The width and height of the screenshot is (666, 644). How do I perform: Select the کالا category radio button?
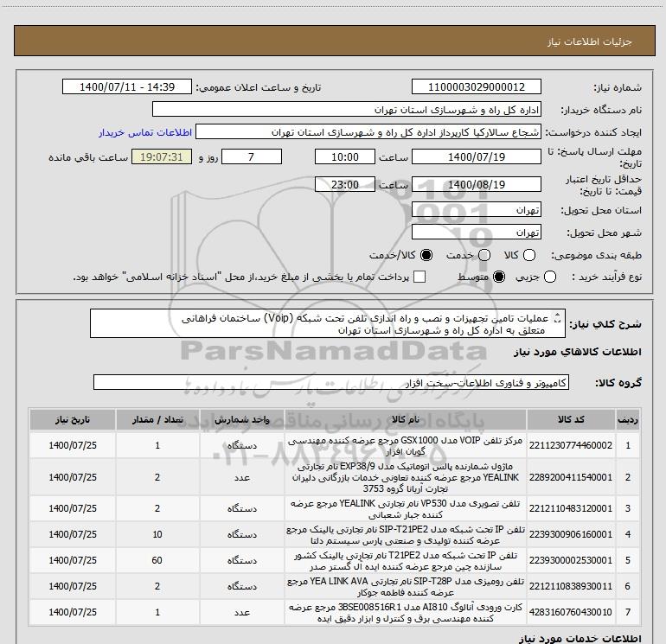coord(529,255)
